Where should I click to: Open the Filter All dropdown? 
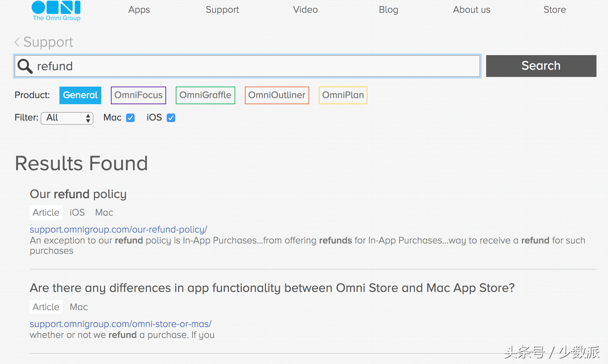click(x=67, y=118)
